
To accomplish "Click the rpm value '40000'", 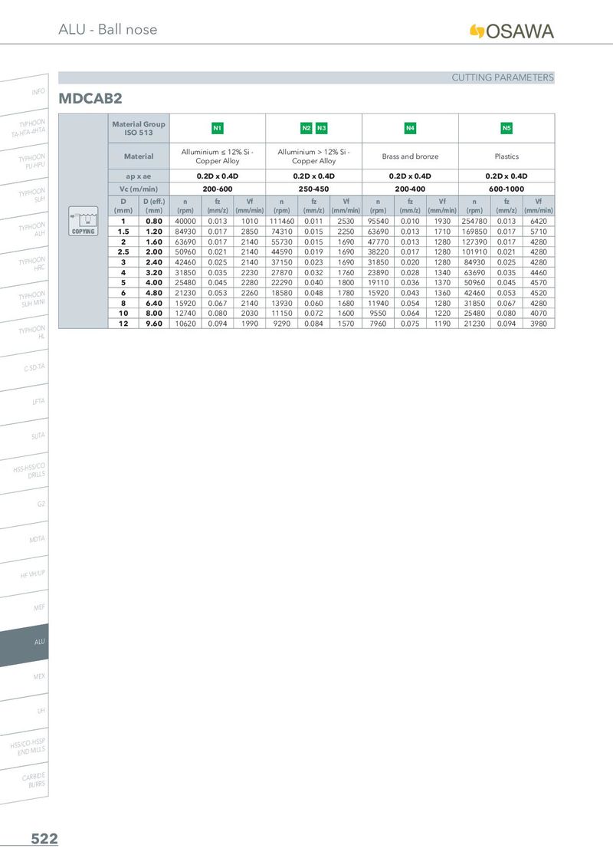I will [x=185, y=221].
